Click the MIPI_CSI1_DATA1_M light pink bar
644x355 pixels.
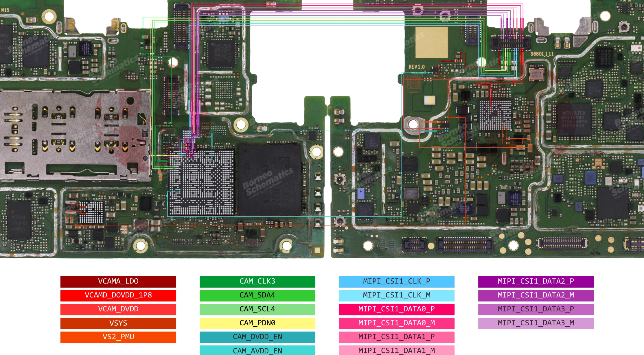tap(397, 350)
